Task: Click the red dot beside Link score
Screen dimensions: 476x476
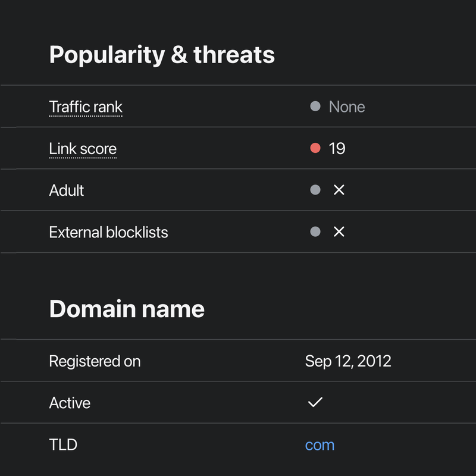Action: [x=315, y=148]
